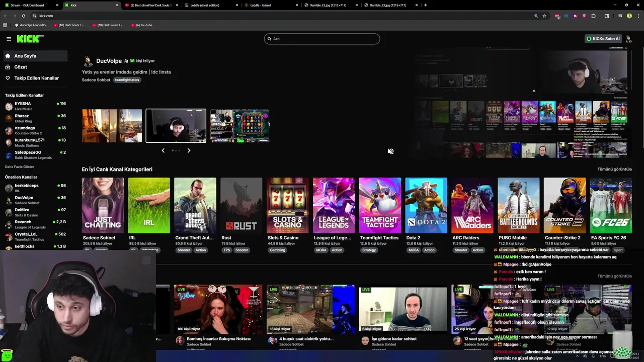
Task: Click the teamfighttactics tag on featured stream
Action: click(x=127, y=80)
